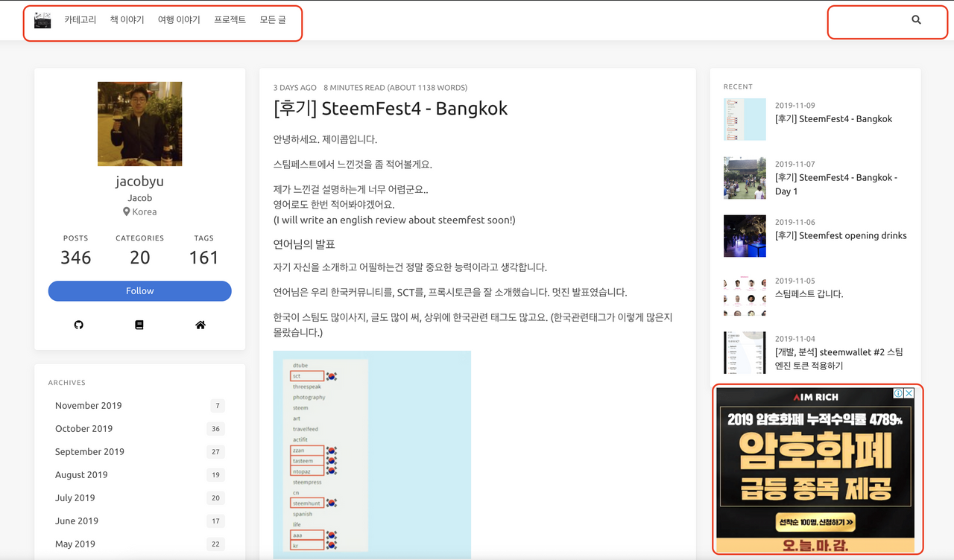Open the recent post Steemfest opening drinks
Viewport: 954px width, 560px height.
[841, 235]
